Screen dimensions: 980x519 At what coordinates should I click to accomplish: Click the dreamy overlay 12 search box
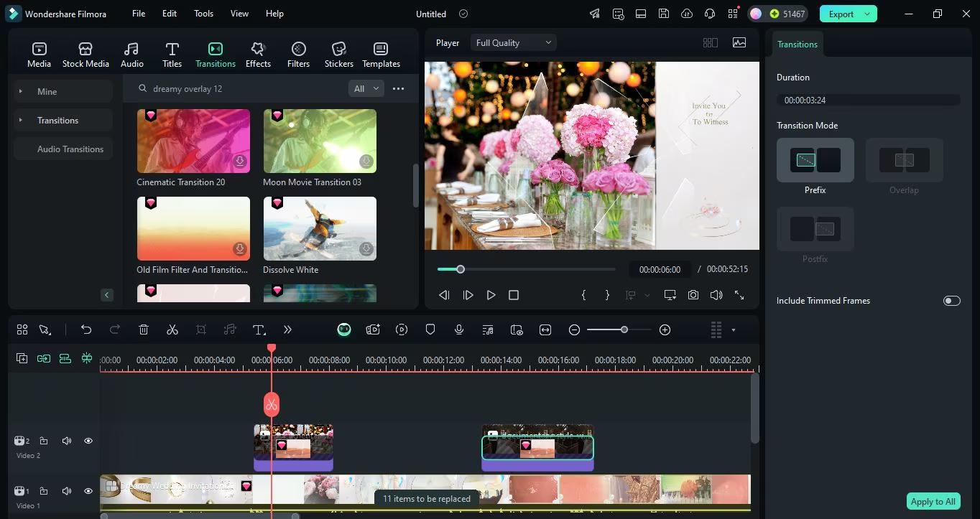(239, 89)
